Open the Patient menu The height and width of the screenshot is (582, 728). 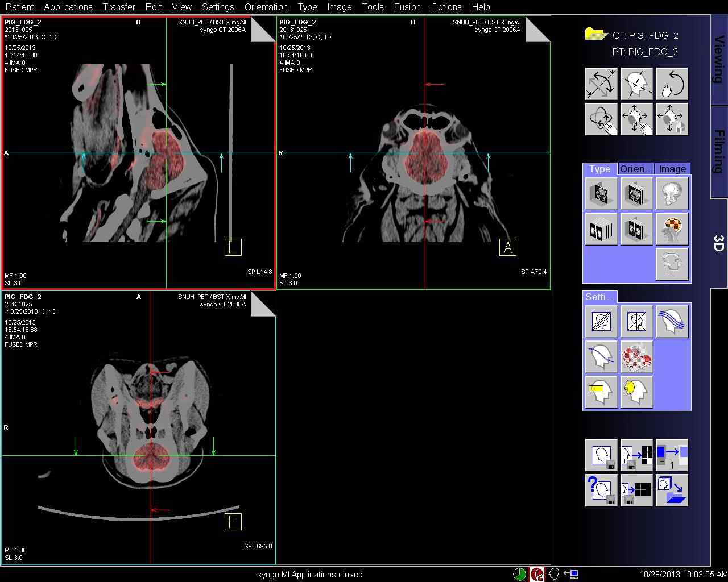[19, 7]
